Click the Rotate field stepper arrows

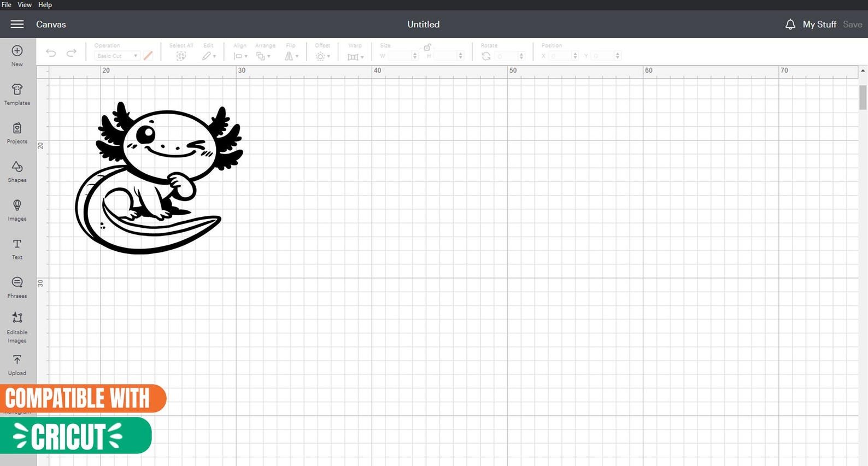521,56
